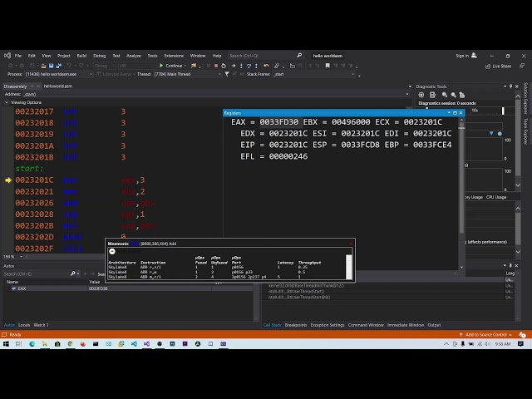
Task: Open the Edit menu
Action: click(32, 56)
